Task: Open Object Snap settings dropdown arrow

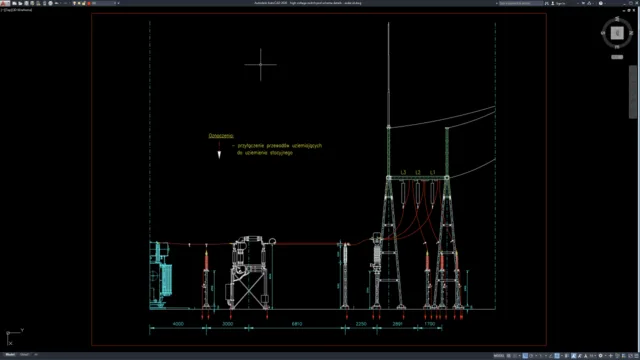Action: pyautogui.click(x=562, y=356)
